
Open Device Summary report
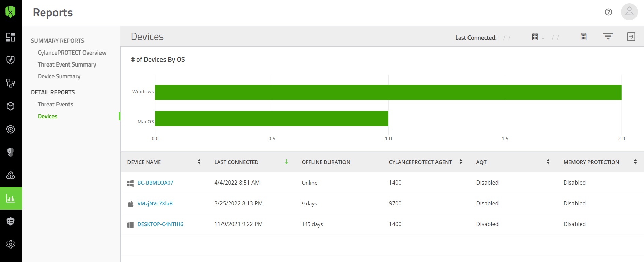click(x=59, y=76)
